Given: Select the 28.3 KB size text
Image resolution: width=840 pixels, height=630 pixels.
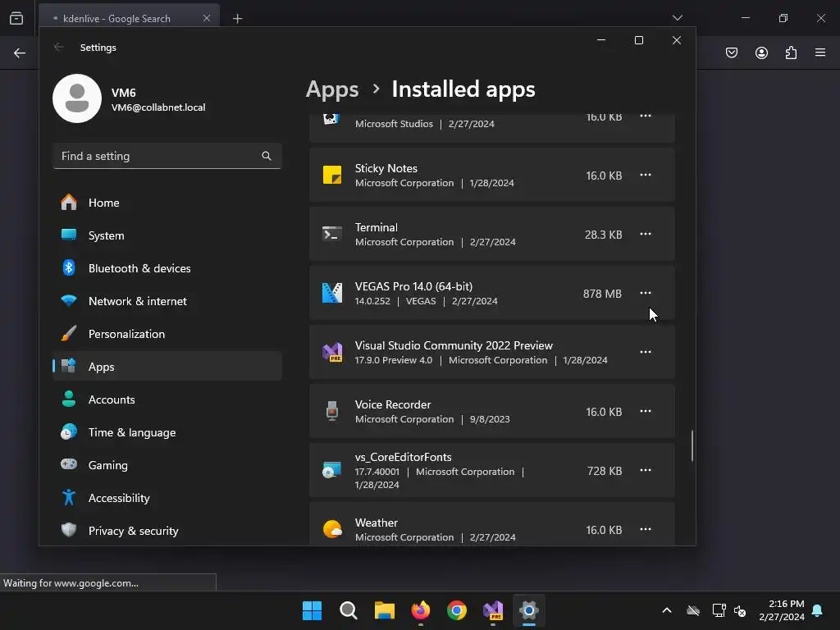Looking at the screenshot, I should pos(603,235).
